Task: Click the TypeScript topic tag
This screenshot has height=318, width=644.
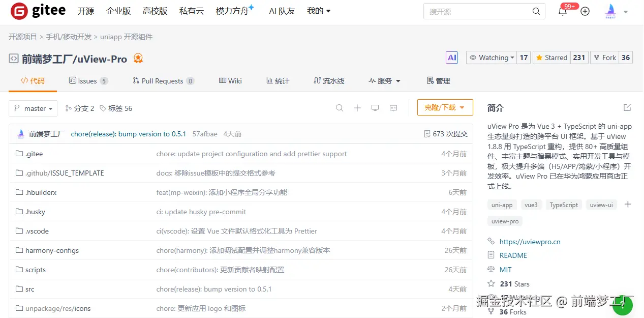Action: 564,205
